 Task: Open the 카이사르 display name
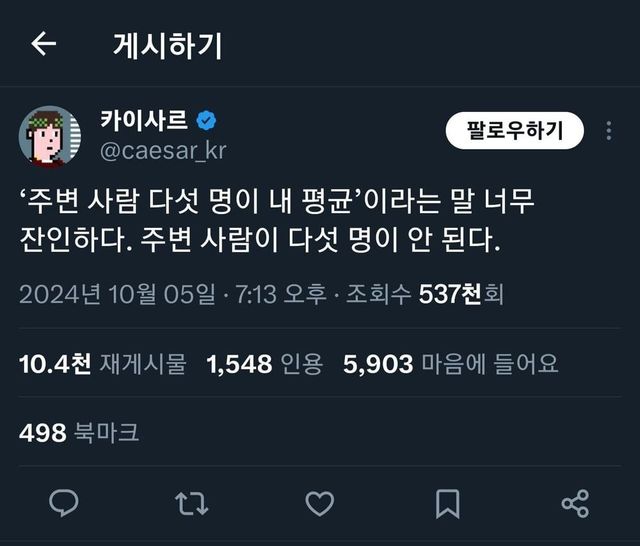point(143,121)
